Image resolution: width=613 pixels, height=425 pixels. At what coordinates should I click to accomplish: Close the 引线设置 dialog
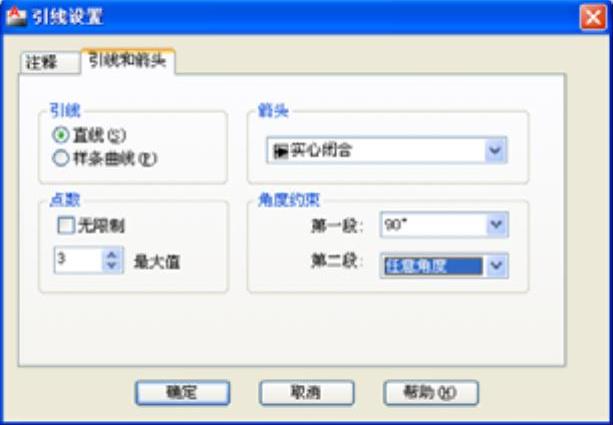coord(593,17)
